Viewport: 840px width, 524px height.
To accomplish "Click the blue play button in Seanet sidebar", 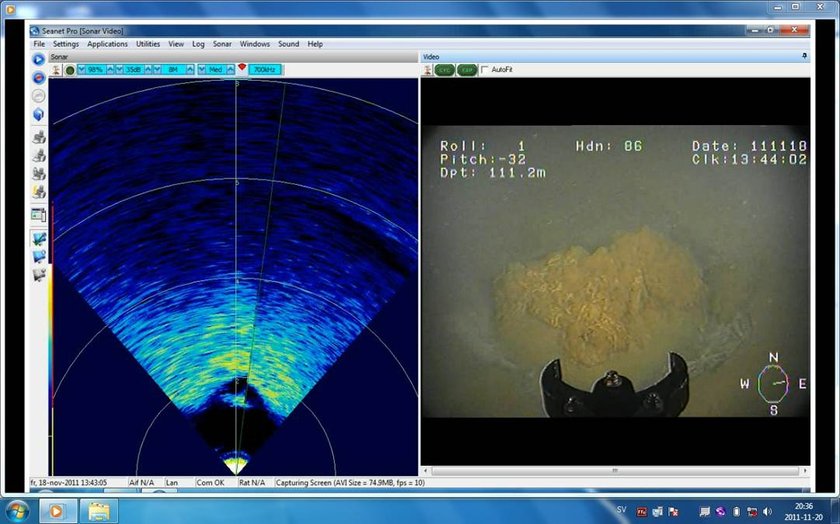I will point(39,59).
